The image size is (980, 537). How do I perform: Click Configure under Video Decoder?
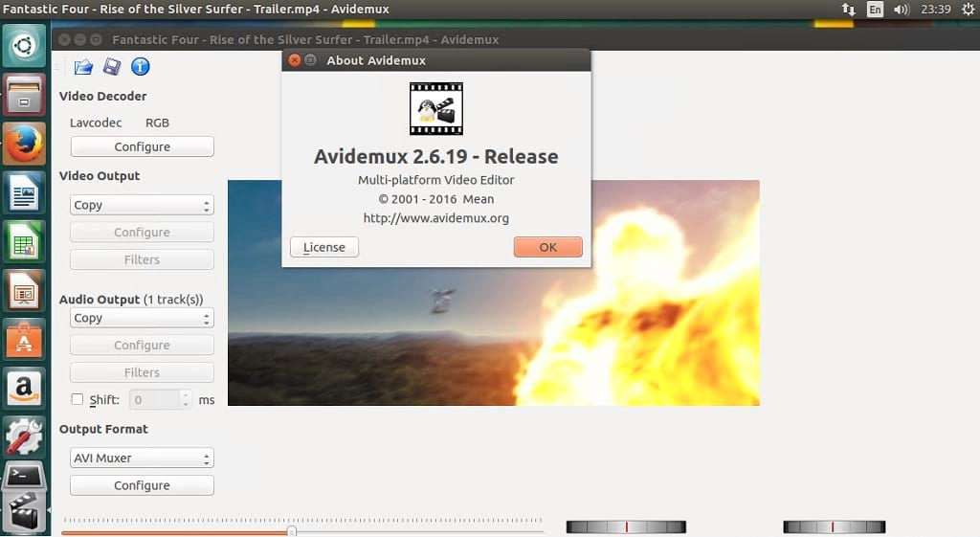click(x=142, y=146)
